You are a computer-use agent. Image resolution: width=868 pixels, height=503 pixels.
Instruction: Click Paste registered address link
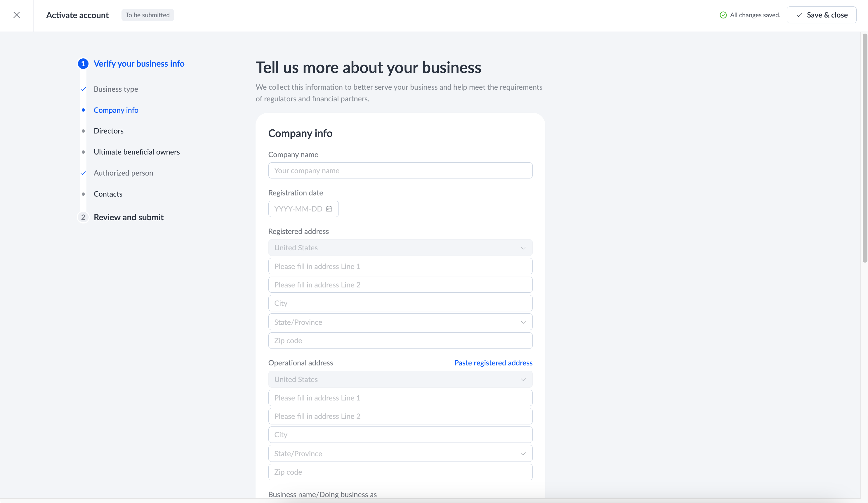point(493,363)
